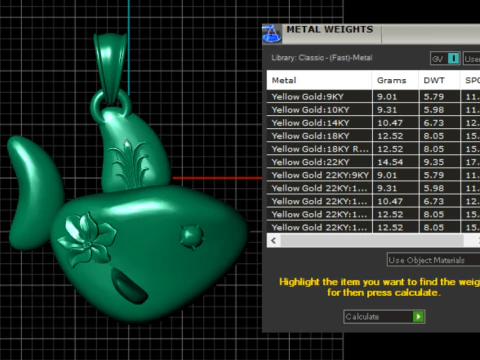The height and width of the screenshot is (360, 480).
Task: Click the 9.31 grams cell of Yellow Gold:10KY
Action: coord(395,110)
